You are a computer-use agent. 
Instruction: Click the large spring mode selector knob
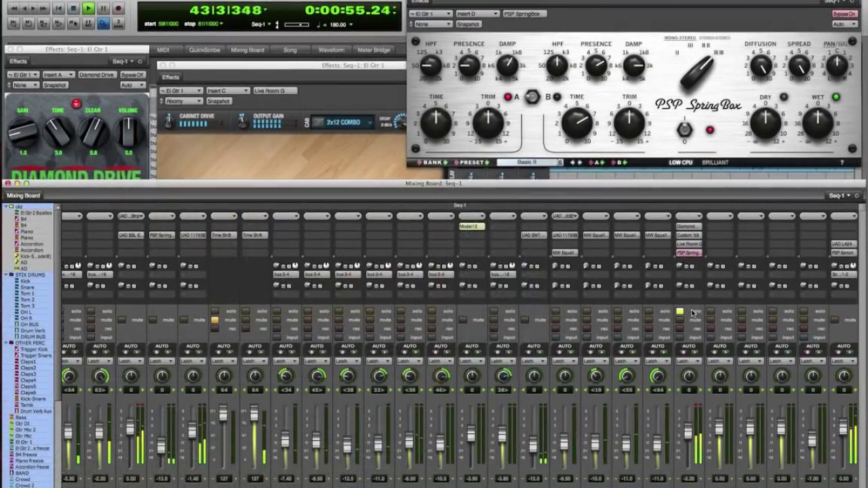(x=697, y=73)
